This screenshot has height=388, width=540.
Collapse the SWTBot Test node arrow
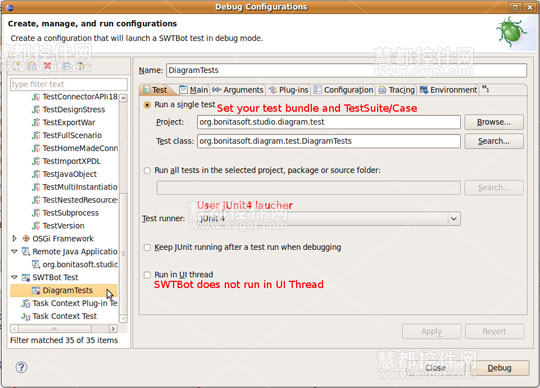pyautogui.click(x=14, y=277)
